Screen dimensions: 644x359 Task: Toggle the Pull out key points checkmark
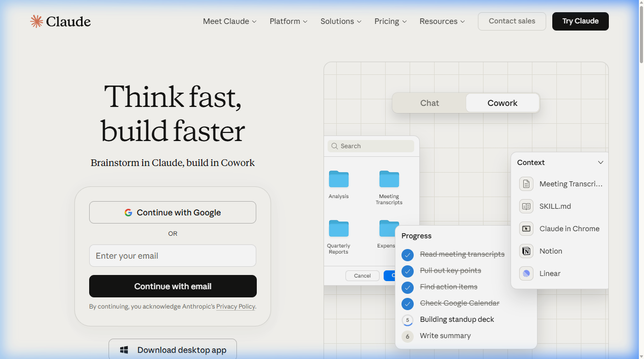(x=408, y=271)
